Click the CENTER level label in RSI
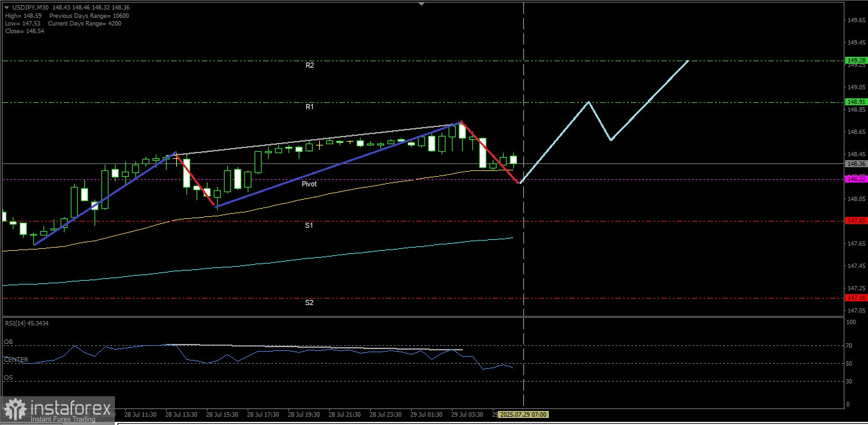This screenshot has width=868, height=425. point(16,360)
